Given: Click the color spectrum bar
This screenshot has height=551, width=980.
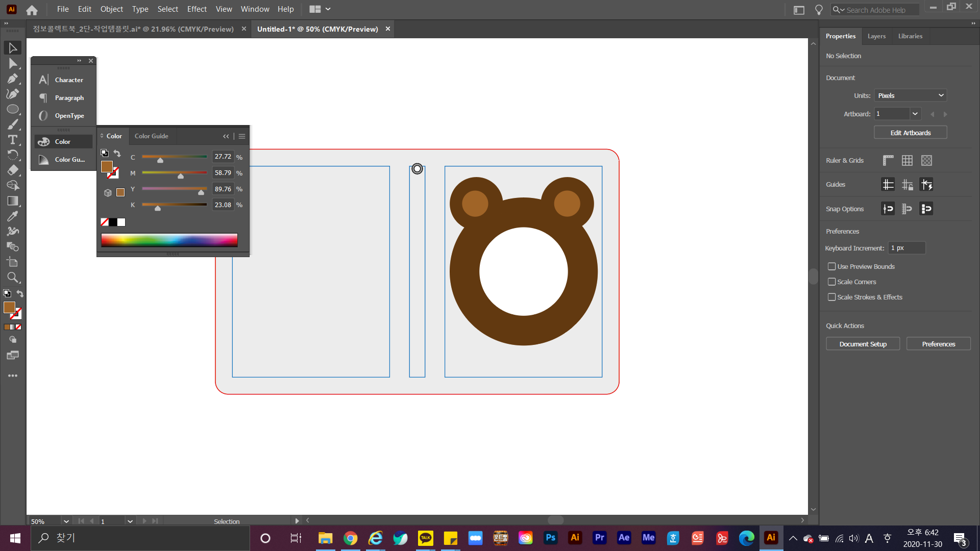Looking at the screenshot, I should [x=169, y=240].
